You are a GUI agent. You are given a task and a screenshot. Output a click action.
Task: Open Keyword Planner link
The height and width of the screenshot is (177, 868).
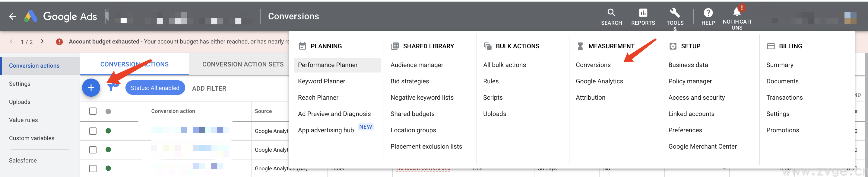(x=321, y=81)
